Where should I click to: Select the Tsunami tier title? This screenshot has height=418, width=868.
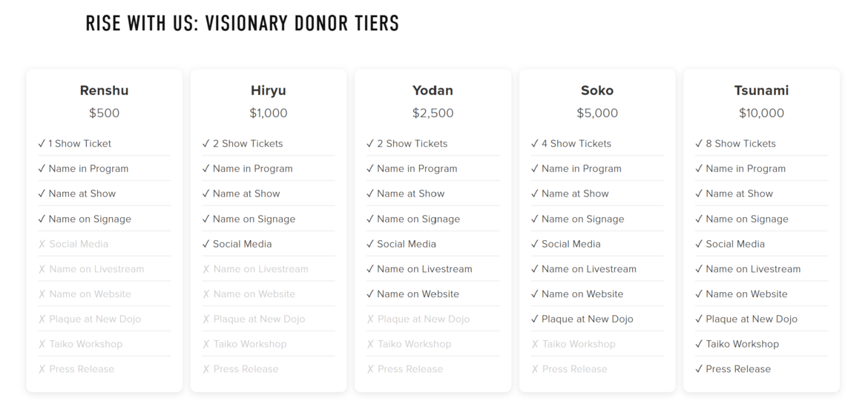(761, 90)
